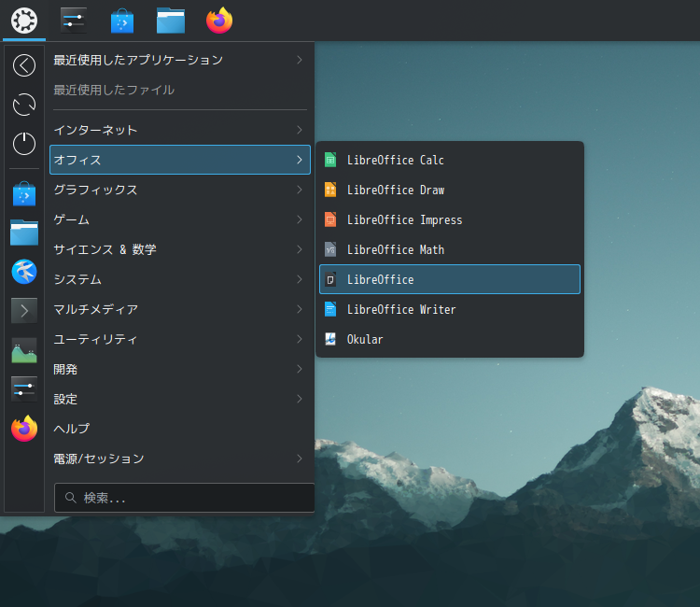This screenshot has width=700, height=607.
Task: Launch Firefox from favorites sidebar
Action: (24, 428)
